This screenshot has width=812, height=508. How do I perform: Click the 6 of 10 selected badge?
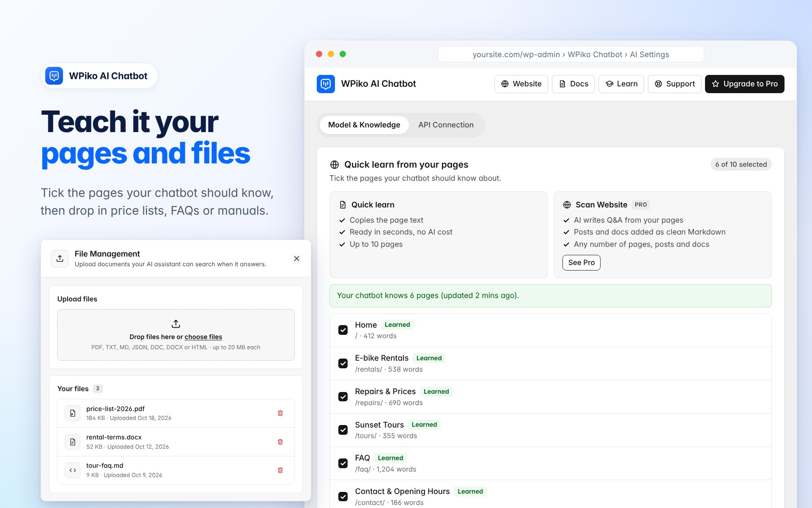click(741, 164)
